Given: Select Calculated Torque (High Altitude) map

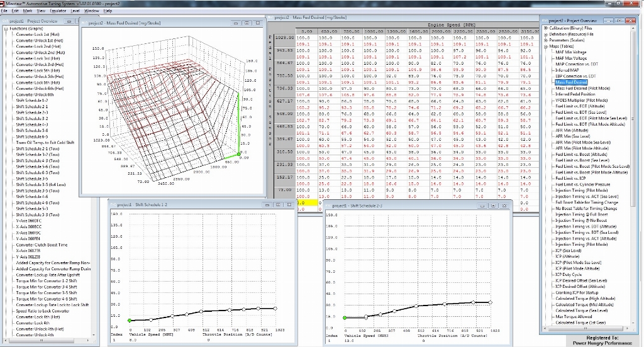Looking at the screenshot, I should click(x=586, y=299).
